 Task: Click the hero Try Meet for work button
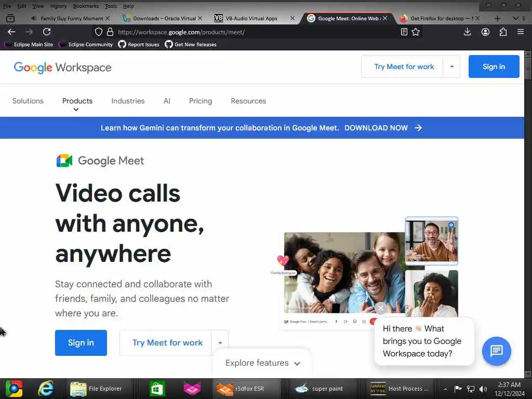coord(166,343)
